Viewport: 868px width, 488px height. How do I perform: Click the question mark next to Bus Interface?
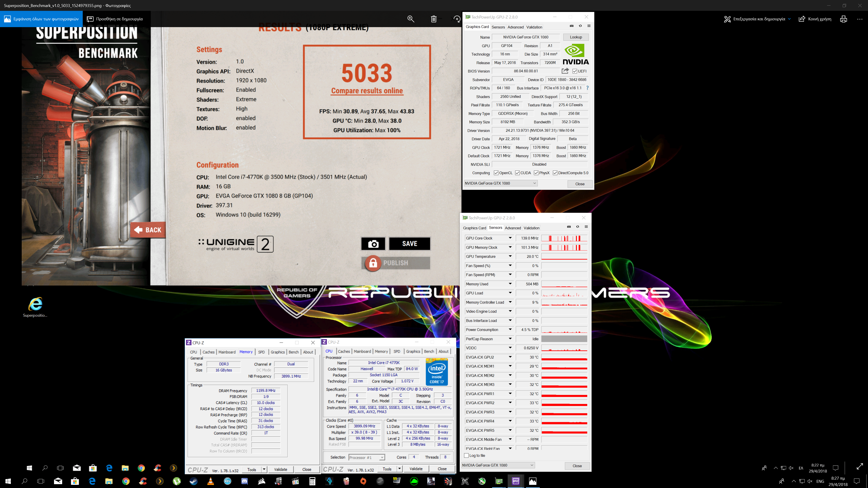tap(587, 88)
